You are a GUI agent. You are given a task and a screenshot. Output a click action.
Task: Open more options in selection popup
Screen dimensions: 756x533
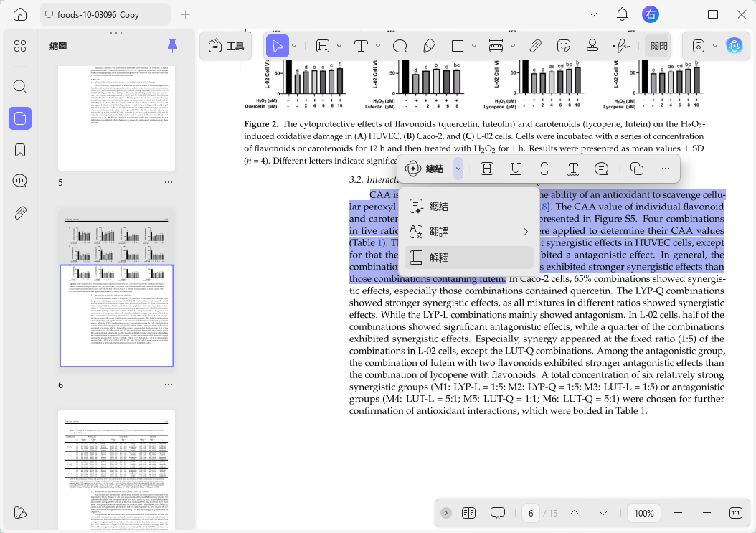point(666,169)
